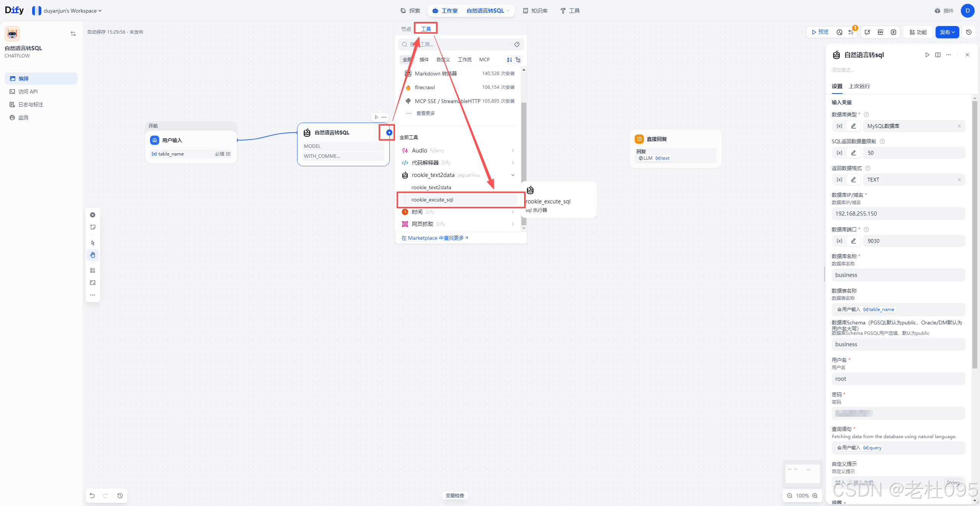Open the conversation variables icon
Screen dimensions: 980x506
867,32
